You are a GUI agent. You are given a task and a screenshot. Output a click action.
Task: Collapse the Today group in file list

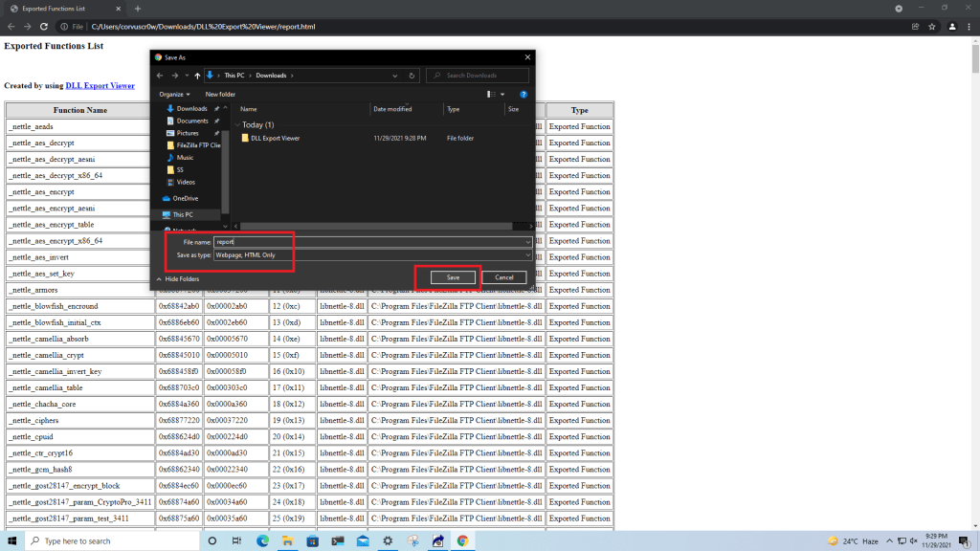238,125
